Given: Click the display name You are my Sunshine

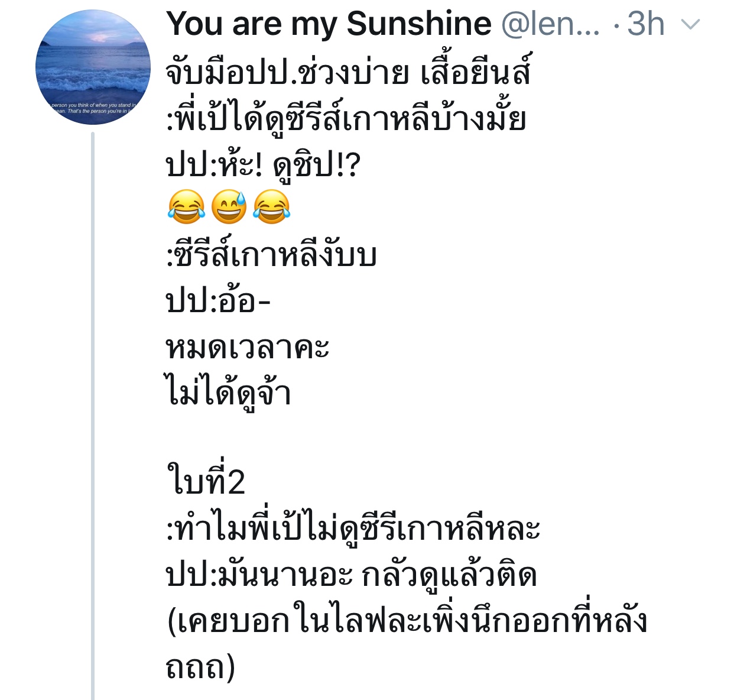Looking at the screenshot, I should (x=329, y=25).
